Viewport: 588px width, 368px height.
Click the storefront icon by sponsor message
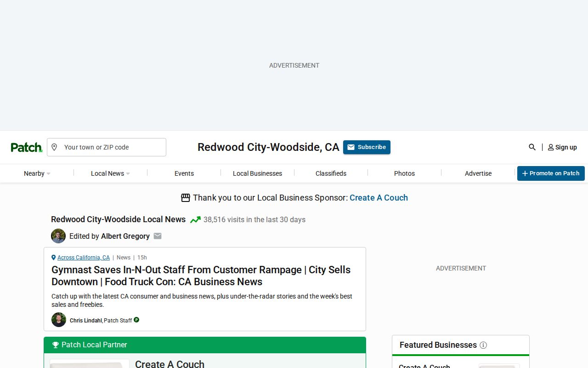[186, 198]
